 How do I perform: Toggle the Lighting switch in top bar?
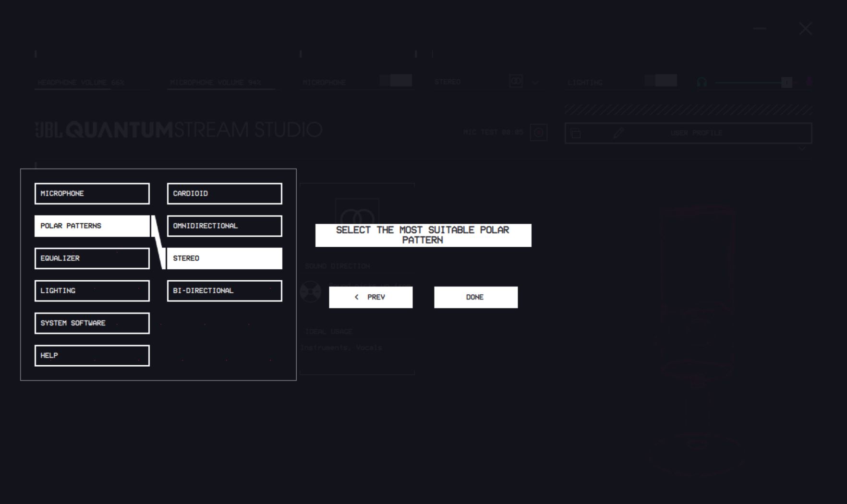[x=661, y=81]
